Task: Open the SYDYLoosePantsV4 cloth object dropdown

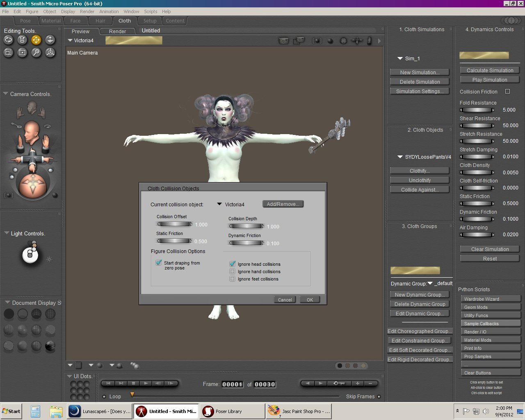Action: point(400,157)
